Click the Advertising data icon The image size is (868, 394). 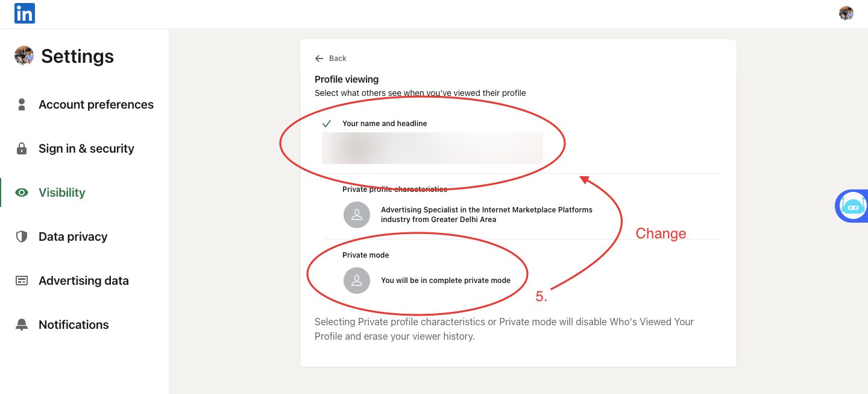(22, 280)
